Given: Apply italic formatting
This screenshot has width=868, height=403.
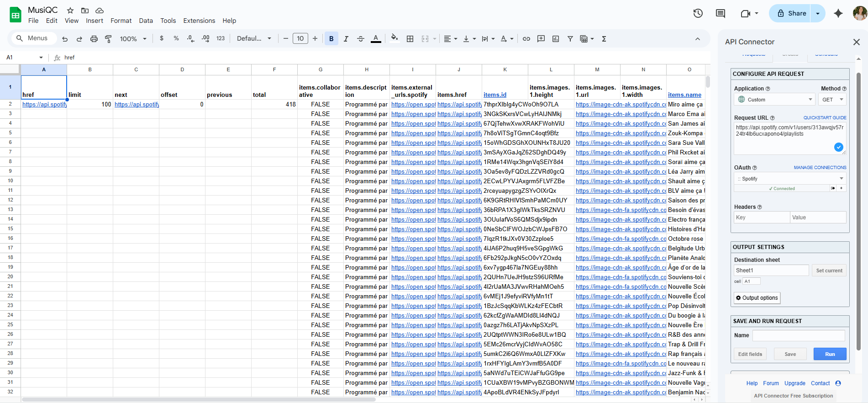Looking at the screenshot, I should [346, 39].
